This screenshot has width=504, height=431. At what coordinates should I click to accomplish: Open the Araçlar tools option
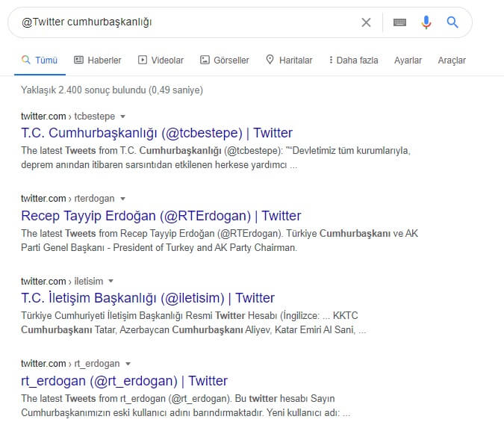coord(452,60)
